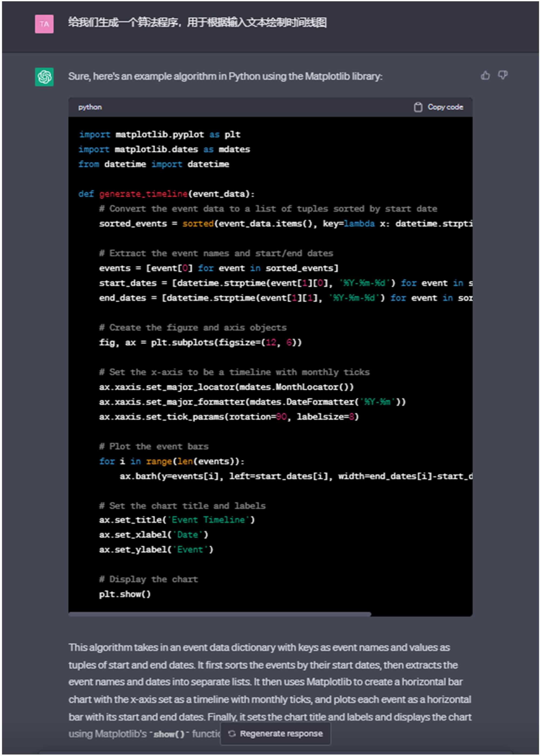Click the plt.show() code line
This screenshot has height=756, width=540.
point(125,594)
